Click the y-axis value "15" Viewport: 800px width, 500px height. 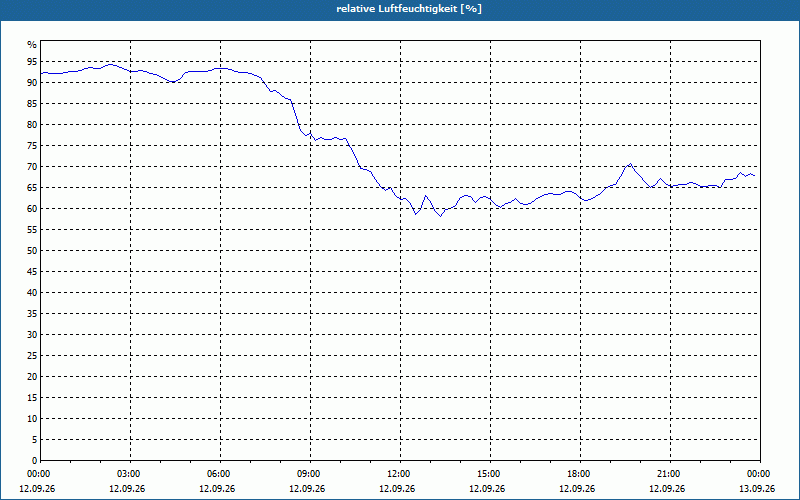[x=32, y=397]
